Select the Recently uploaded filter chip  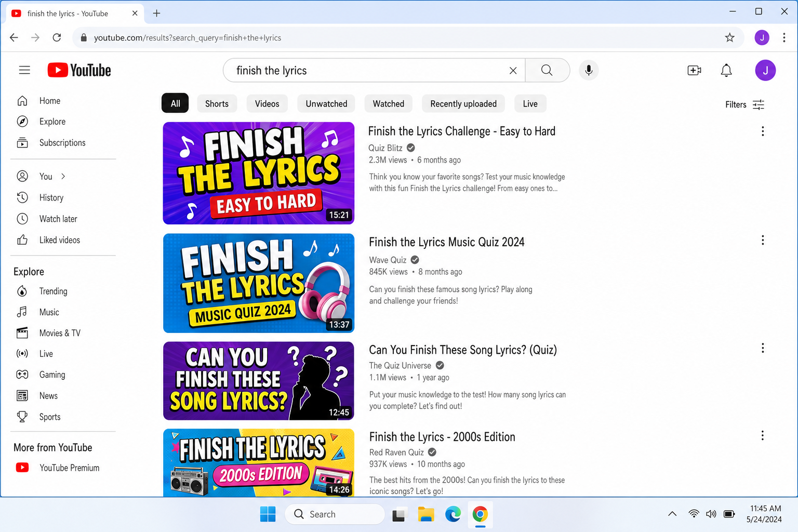[463, 103]
